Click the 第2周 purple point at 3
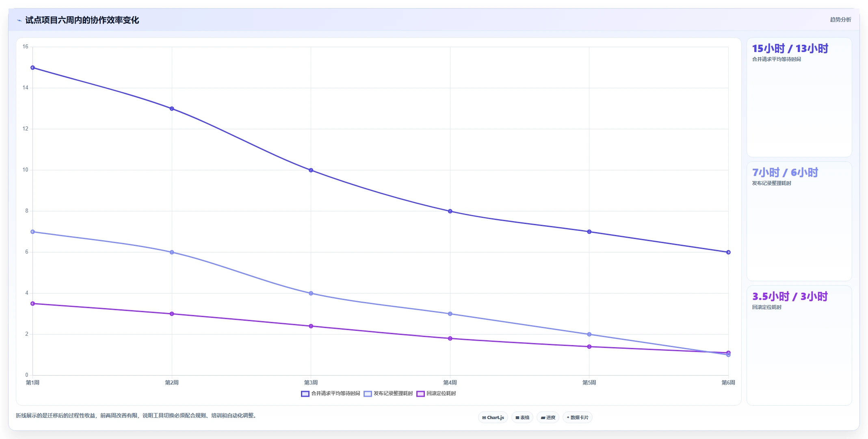The height and width of the screenshot is (439, 868). coord(172,314)
